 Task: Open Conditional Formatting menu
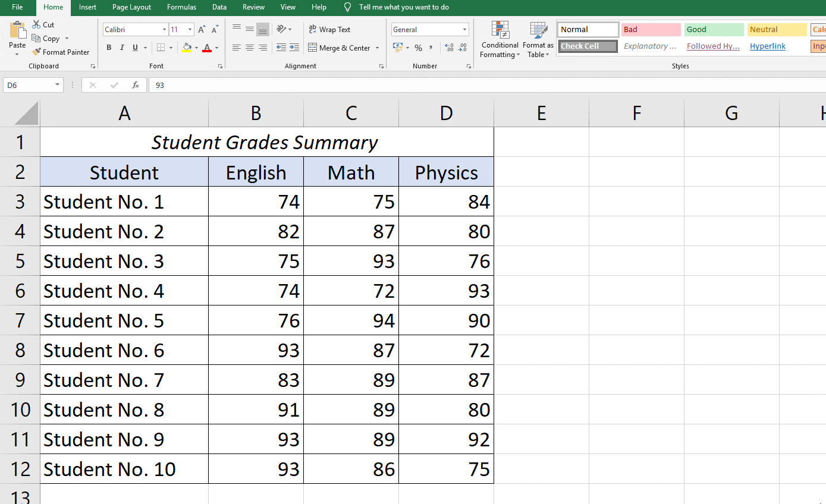pos(500,40)
